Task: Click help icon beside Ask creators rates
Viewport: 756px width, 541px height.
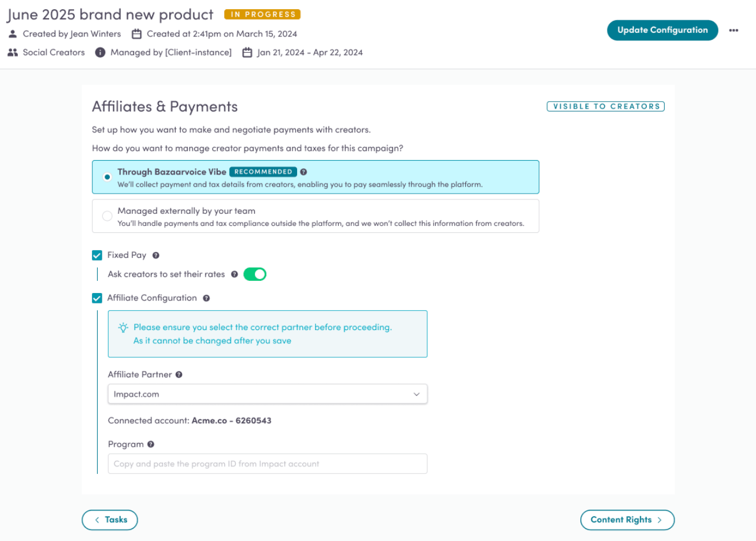Action: click(x=235, y=275)
